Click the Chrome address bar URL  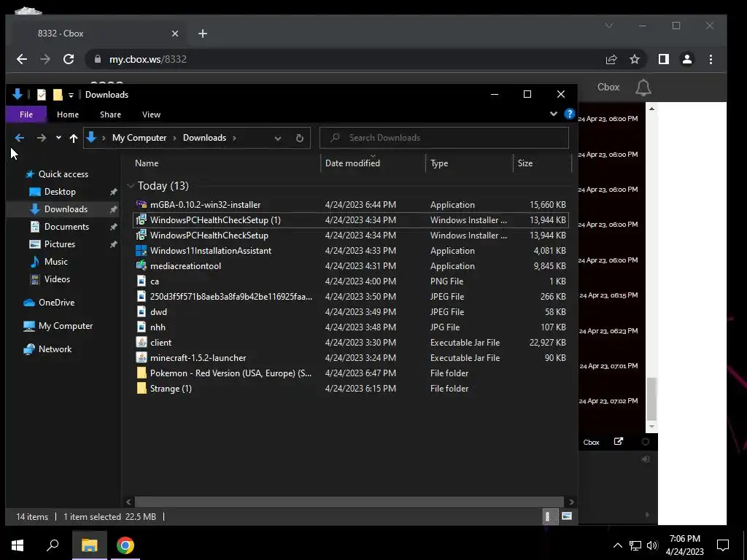coord(148,59)
